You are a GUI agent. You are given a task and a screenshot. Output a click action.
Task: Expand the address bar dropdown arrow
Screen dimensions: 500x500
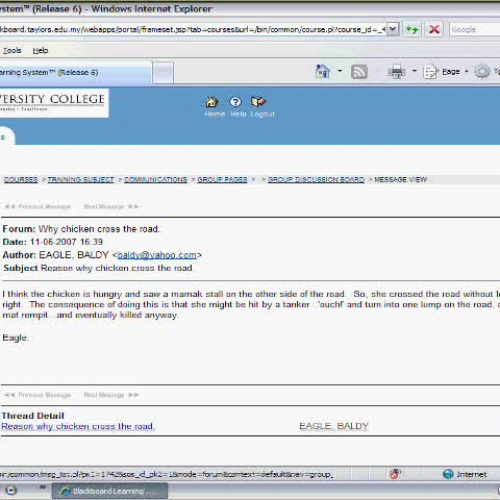click(x=393, y=29)
